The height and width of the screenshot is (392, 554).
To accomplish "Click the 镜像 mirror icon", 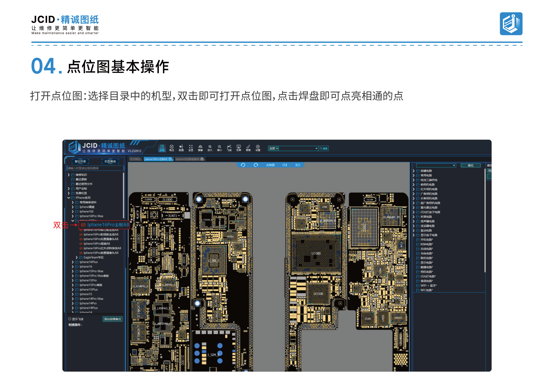I will (200, 148).
